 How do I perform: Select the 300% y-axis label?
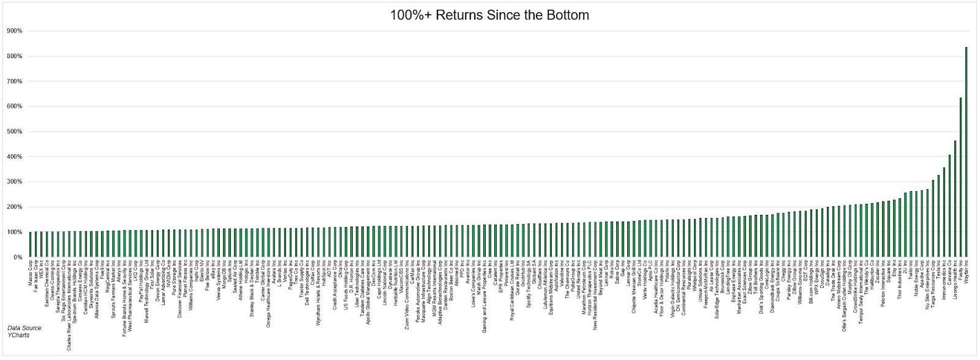14,182
